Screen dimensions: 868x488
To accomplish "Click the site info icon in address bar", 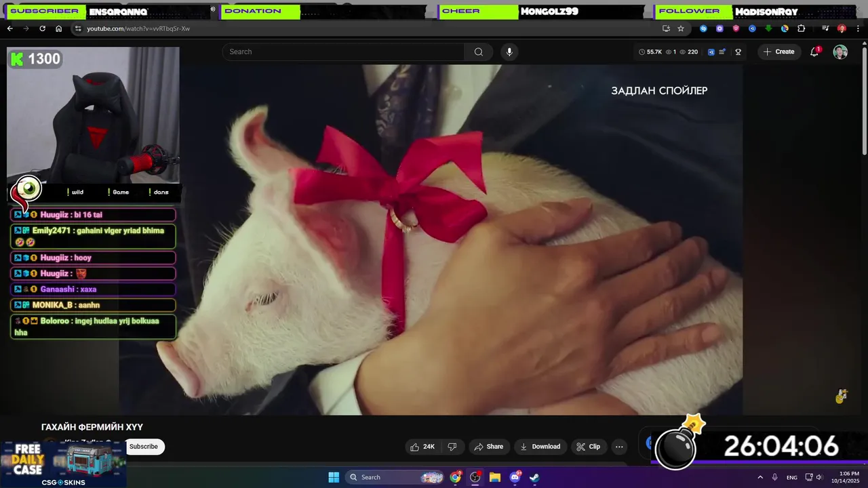I will 78,28.
